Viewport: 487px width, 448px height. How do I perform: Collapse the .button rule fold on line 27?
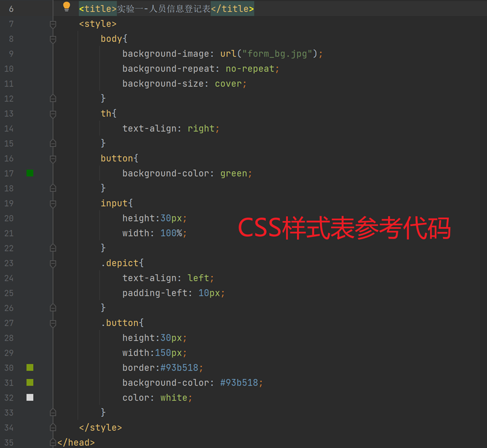tap(53, 324)
